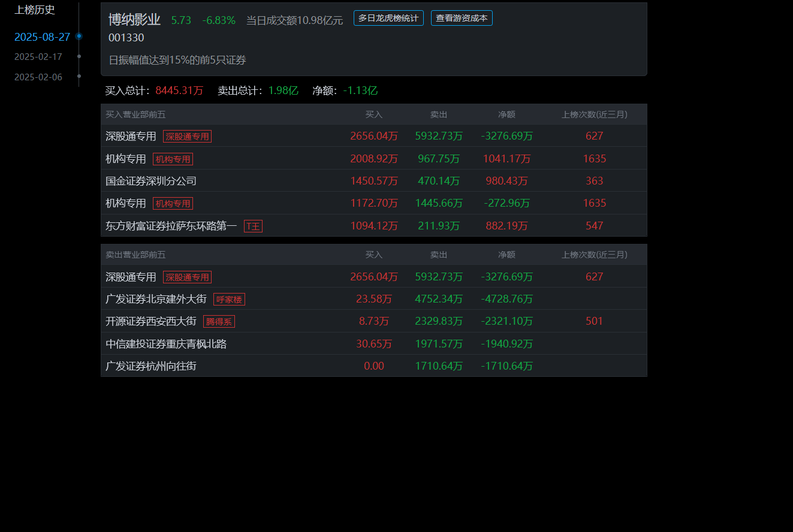Click 上榜历史 sidebar heading

pos(35,10)
